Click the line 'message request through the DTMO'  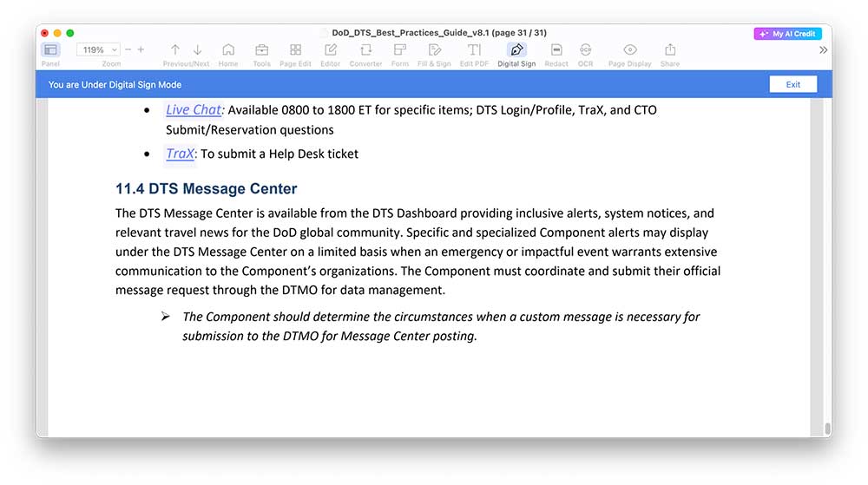point(280,291)
